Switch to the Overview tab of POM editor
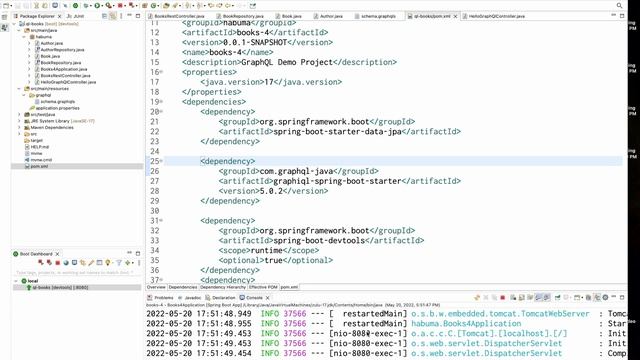Viewport: 640px width, 360px height. [x=156, y=287]
